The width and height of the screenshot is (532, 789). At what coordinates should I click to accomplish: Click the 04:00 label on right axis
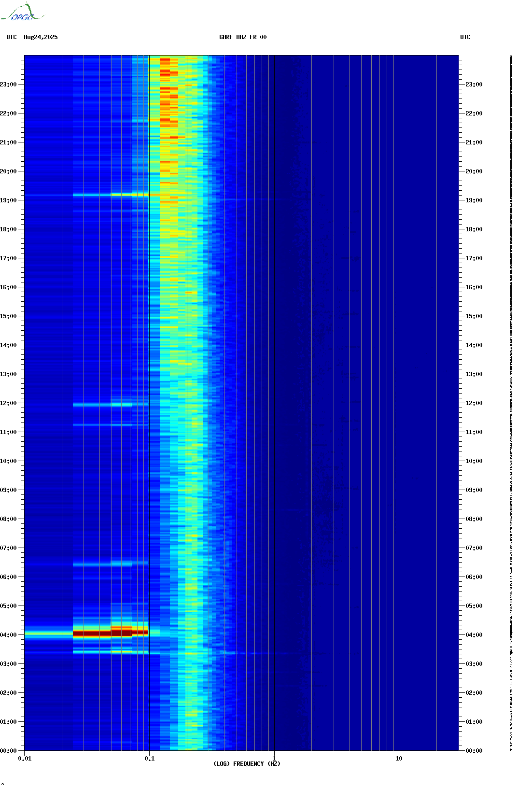click(474, 635)
